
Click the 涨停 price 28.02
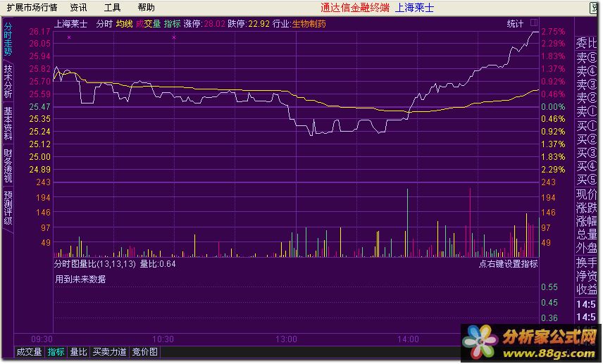point(214,24)
